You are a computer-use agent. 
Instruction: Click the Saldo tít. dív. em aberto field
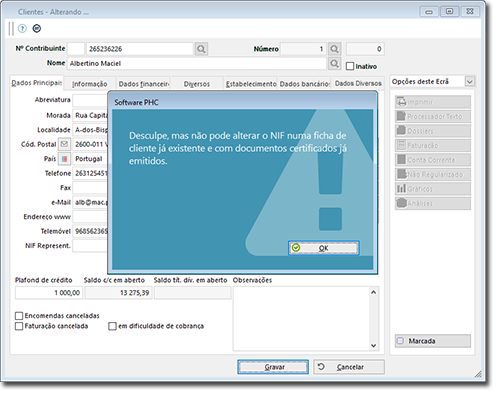coord(192,293)
